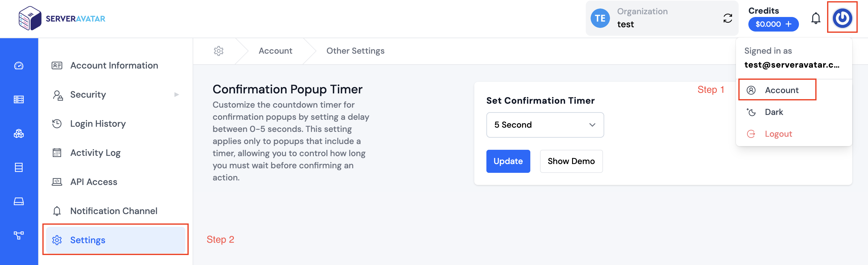Open the test Organization selector
The image size is (868, 265).
662,18
